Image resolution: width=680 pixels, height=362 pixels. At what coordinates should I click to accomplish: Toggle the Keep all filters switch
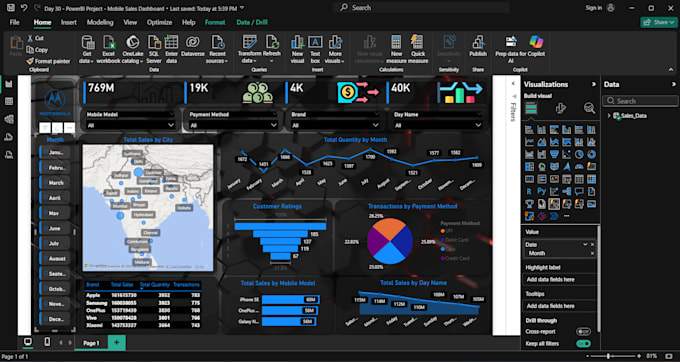point(583,344)
